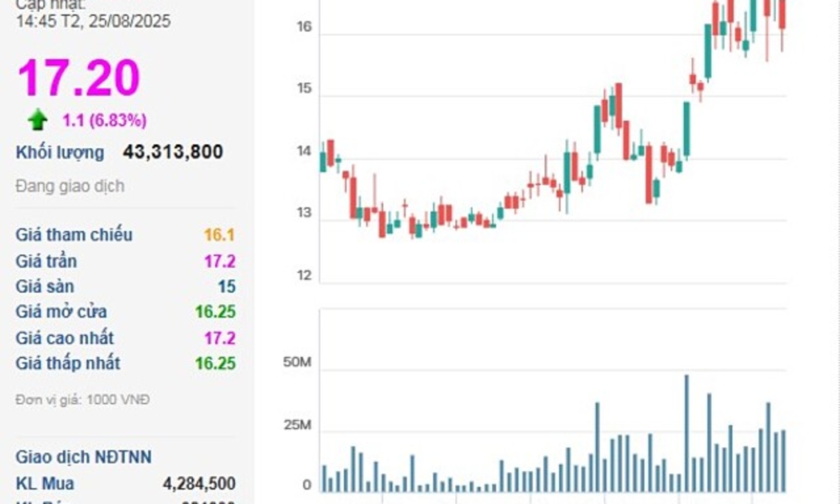Click the Giá sàn value 15

[226, 286]
